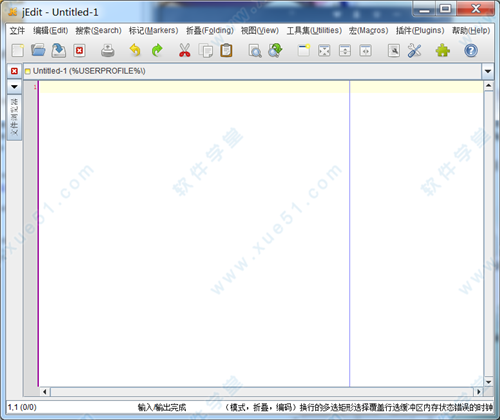The image size is (500, 420).
Task: Open a file with the folder icon
Action: 38,50
